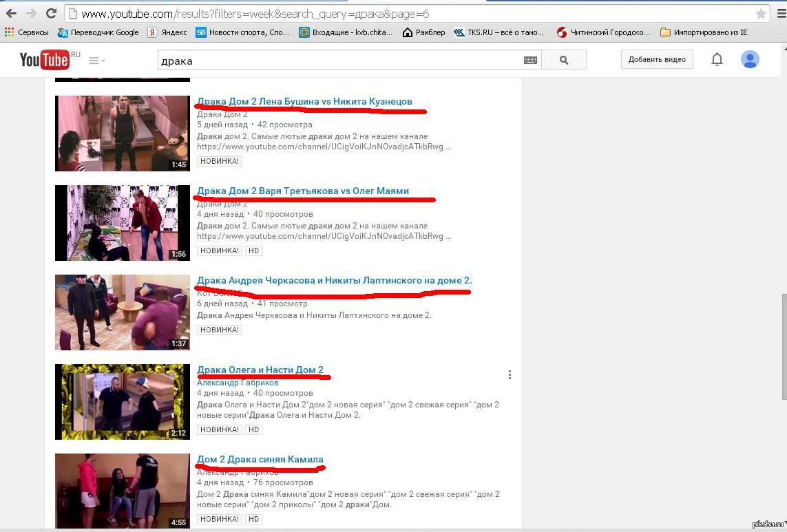Screen dimensions: 787x532
Task: Open the Яндекс bookmark
Action: [167, 32]
